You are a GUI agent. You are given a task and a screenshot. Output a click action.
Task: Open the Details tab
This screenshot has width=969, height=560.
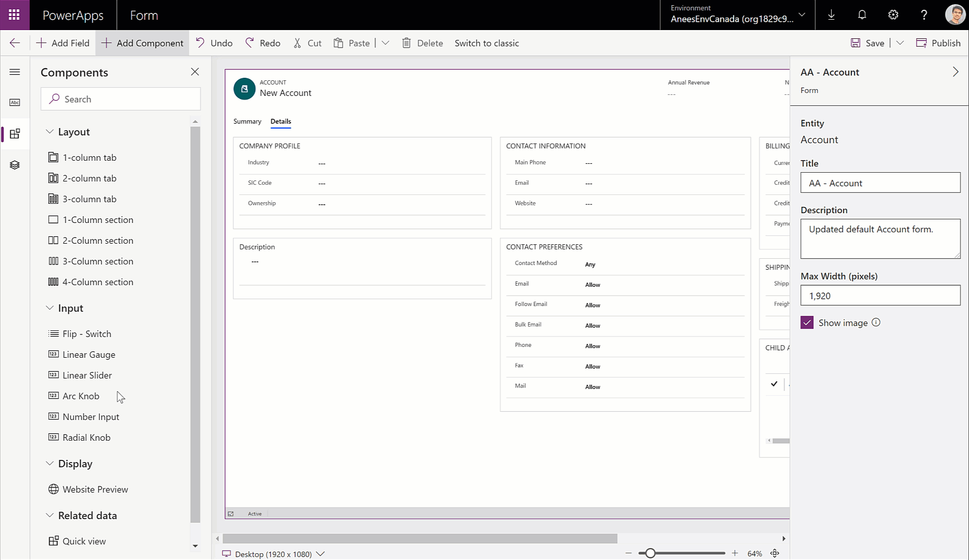coord(280,121)
